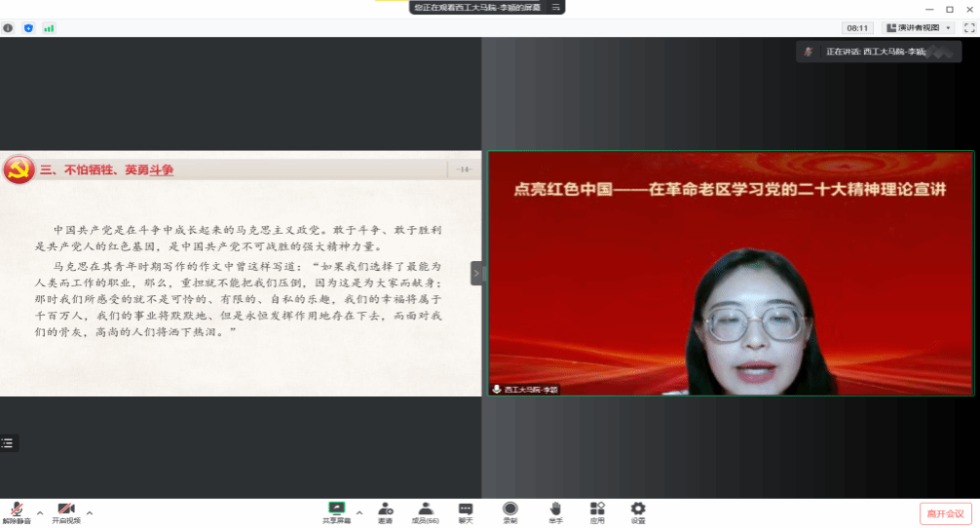Viewport: 980px width, 528px height.
Task: Turn on camera with 开启视频
Action: [66, 511]
